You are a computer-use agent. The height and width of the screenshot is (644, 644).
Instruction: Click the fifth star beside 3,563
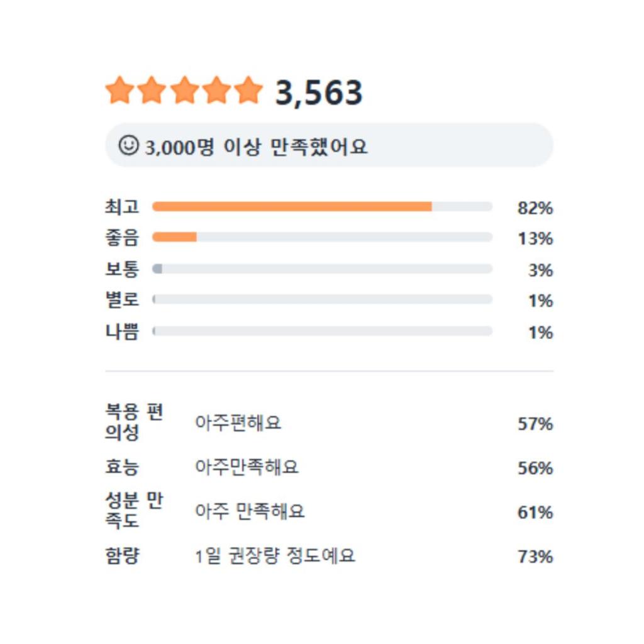click(x=249, y=91)
